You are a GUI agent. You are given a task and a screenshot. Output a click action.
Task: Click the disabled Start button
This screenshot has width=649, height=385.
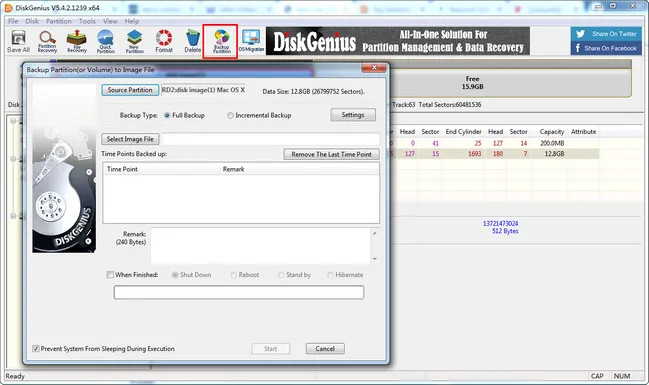click(x=271, y=349)
